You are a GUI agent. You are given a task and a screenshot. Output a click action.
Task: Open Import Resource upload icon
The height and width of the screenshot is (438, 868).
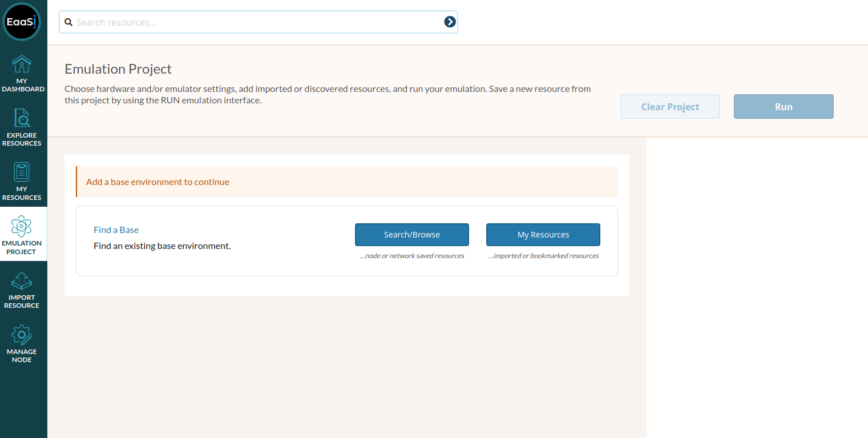click(22, 280)
